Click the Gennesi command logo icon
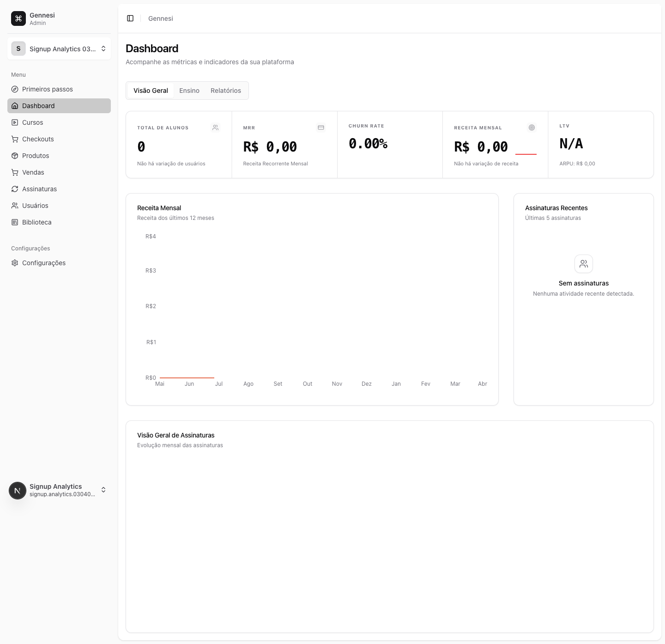The height and width of the screenshot is (644, 665). tap(18, 18)
